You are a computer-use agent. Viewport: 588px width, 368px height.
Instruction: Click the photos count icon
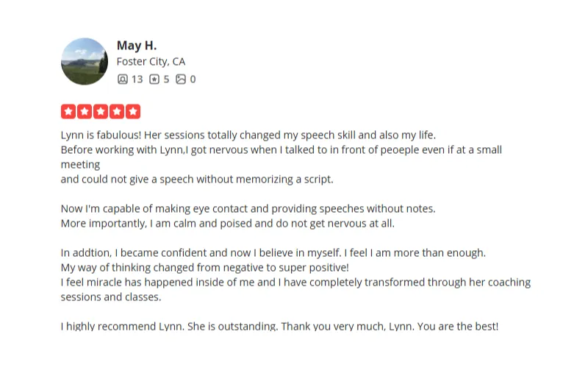pyautogui.click(x=181, y=79)
